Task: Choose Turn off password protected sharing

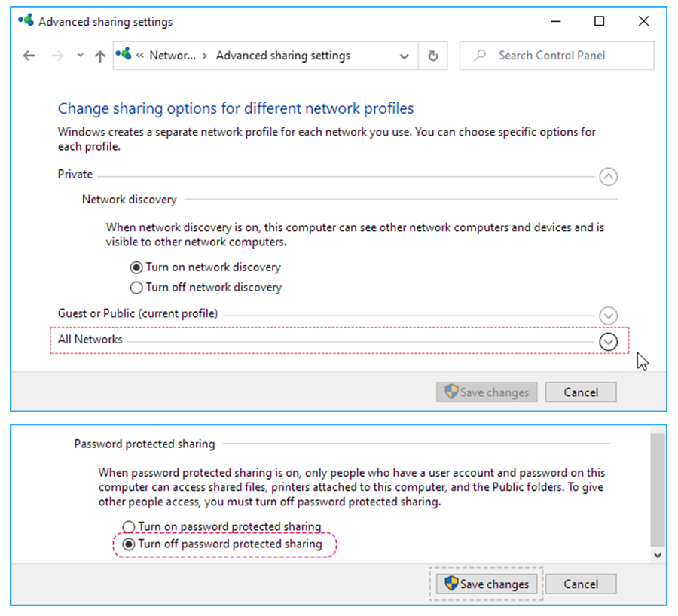Action: click(x=129, y=544)
